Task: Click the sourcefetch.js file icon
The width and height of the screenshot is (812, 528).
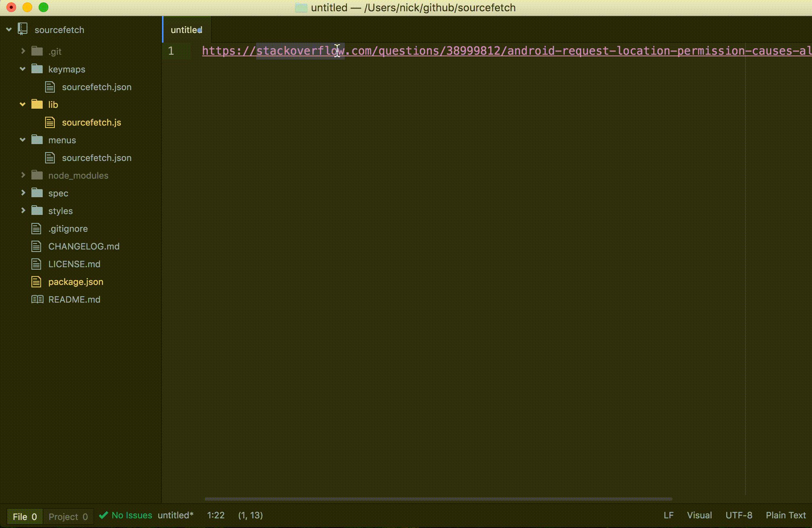Action: [50, 122]
